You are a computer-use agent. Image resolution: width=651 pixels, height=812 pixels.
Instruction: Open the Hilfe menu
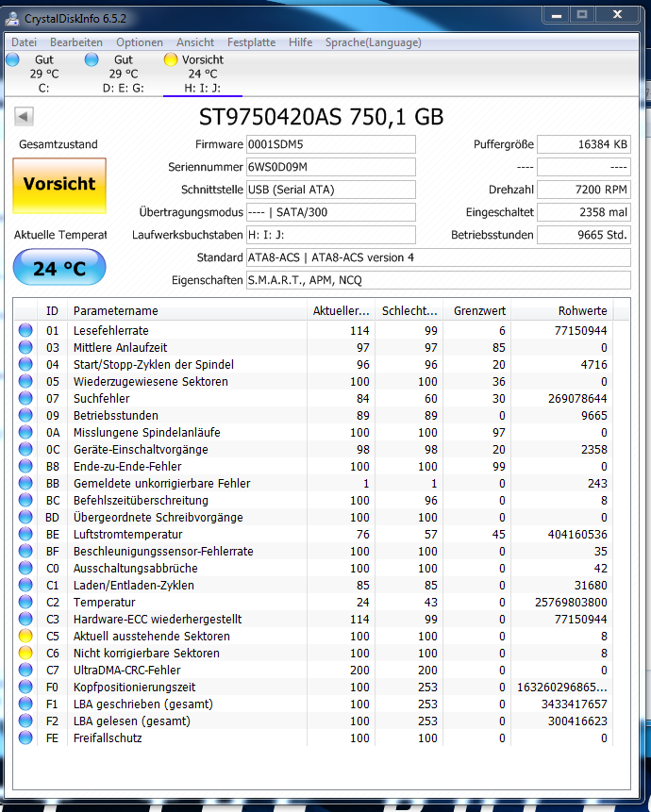[300, 42]
